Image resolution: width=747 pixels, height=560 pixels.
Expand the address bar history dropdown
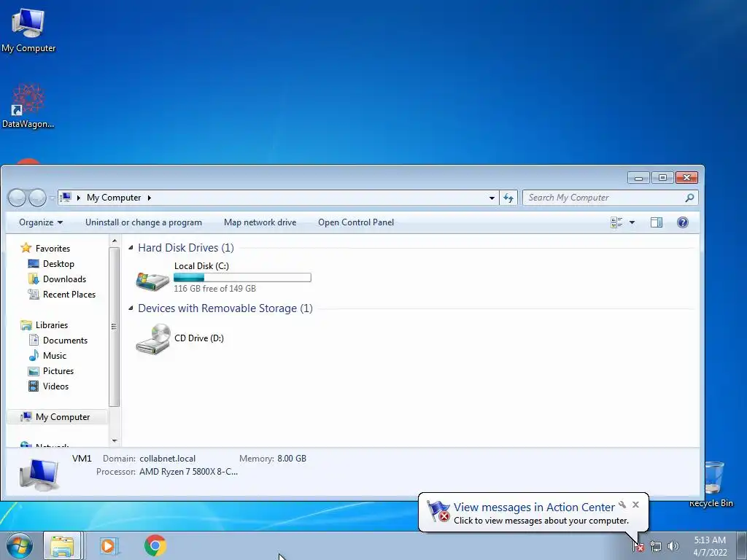492,198
